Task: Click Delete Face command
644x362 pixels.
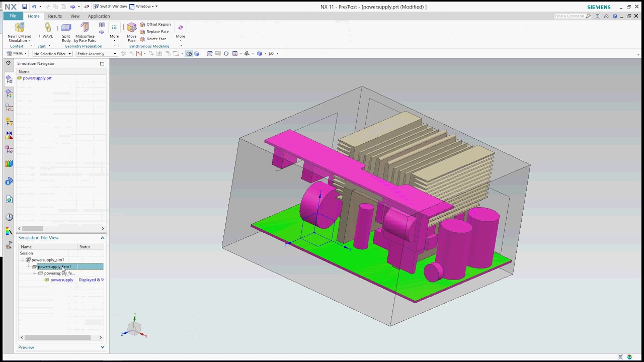Action: click(153, 39)
